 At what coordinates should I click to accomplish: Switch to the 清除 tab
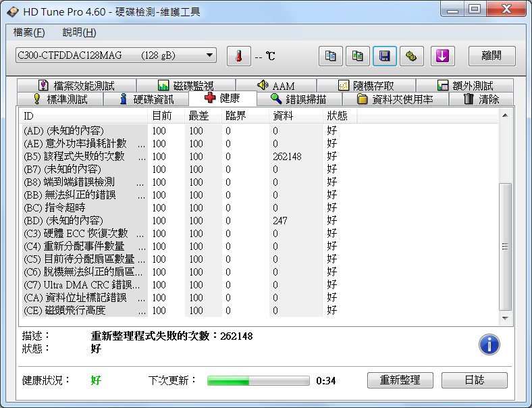pos(481,99)
